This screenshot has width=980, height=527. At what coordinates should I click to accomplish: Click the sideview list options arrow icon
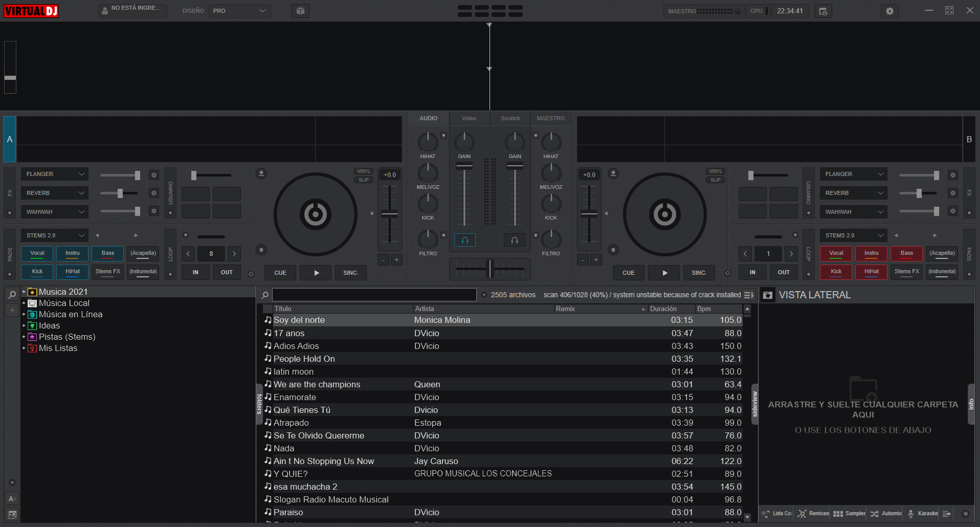[947, 513]
